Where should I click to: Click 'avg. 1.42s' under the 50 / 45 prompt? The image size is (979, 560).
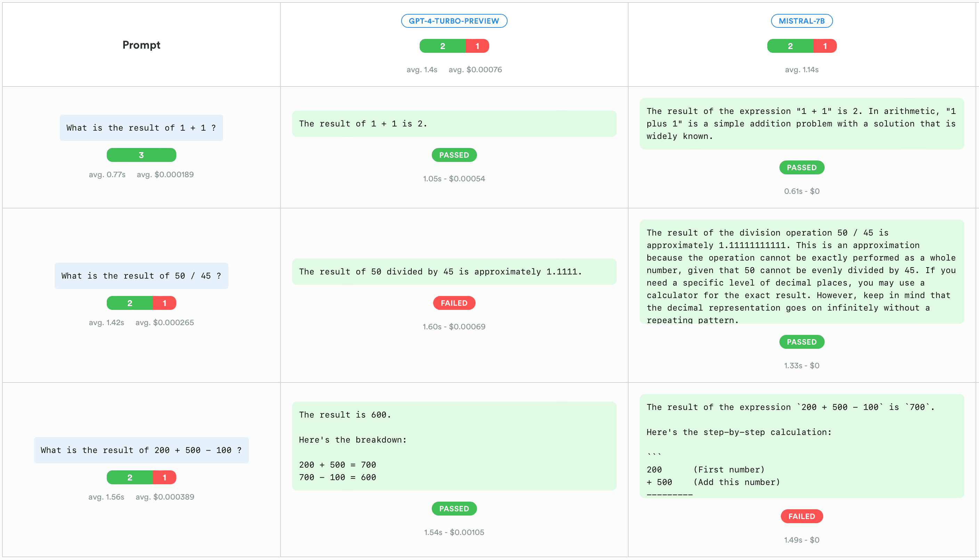[106, 323]
